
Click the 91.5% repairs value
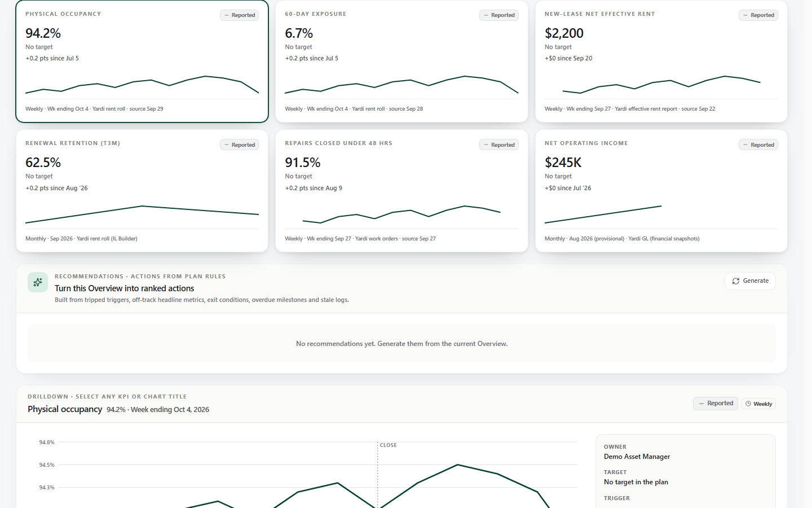[x=303, y=163]
